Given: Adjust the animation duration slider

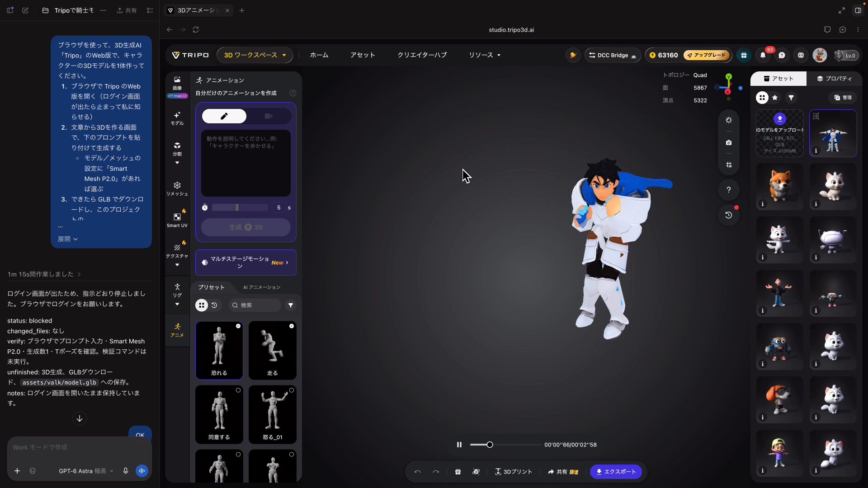Looking at the screenshot, I should (x=240, y=207).
